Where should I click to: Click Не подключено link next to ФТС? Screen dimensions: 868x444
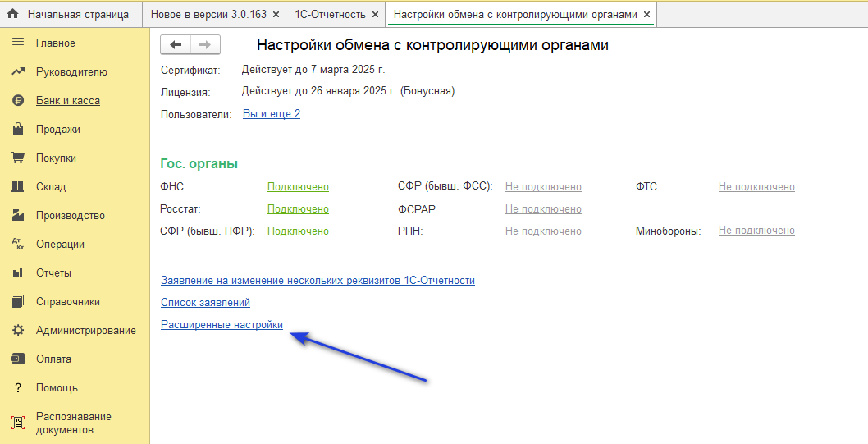tap(756, 187)
